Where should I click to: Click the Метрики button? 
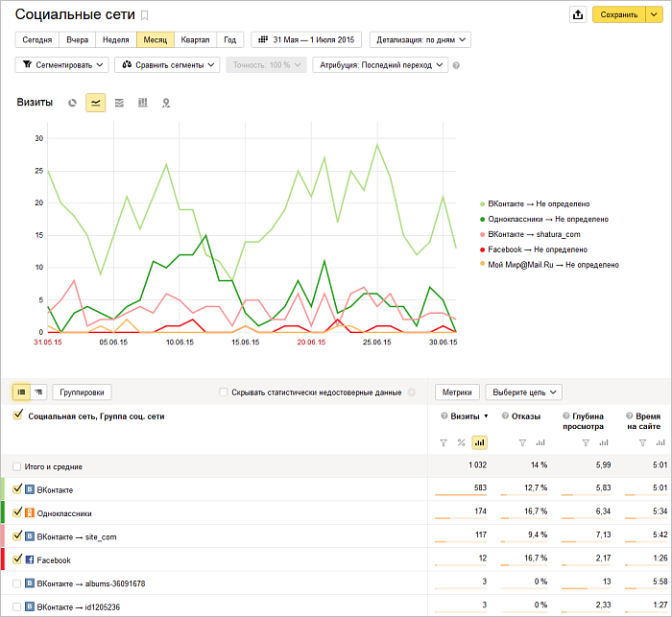point(457,392)
